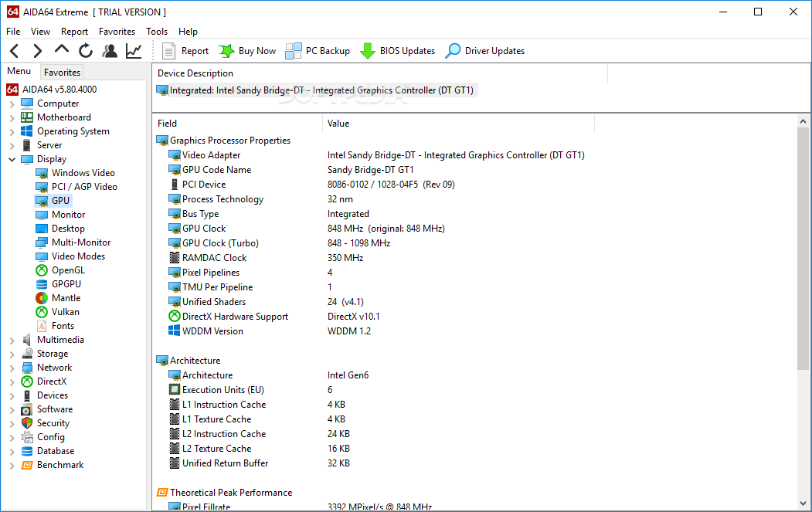Select the WDDM Version row

(x=270, y=331)
